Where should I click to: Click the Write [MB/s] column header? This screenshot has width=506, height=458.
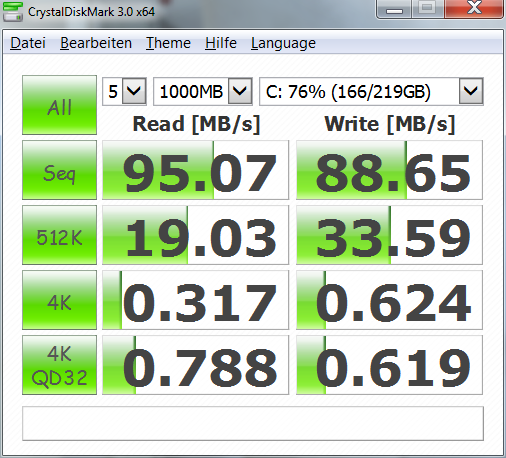(x=390, y=124)
